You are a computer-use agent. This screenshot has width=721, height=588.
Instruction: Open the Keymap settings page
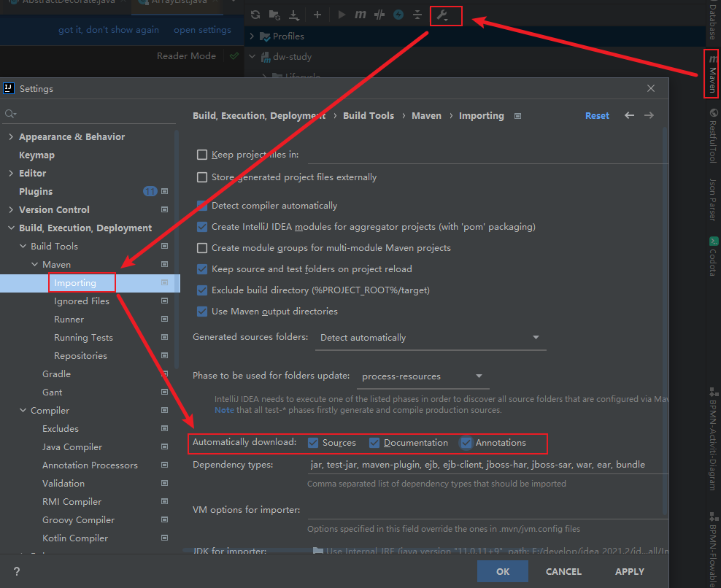[x=36, y=155]
